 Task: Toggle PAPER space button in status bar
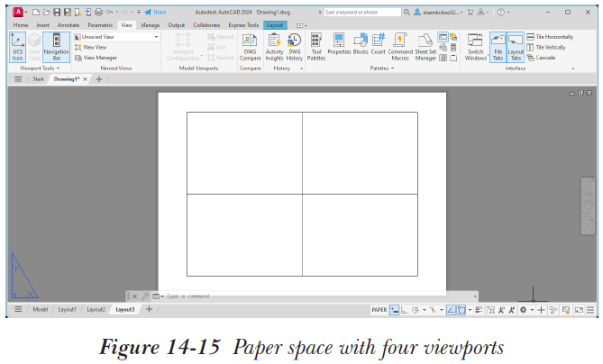379,310
